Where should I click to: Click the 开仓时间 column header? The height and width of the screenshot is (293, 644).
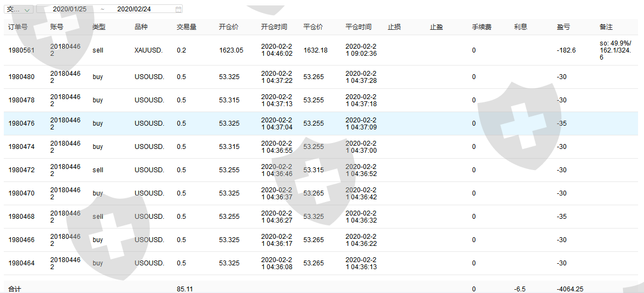pyautogui.click(x=274, y=27)
